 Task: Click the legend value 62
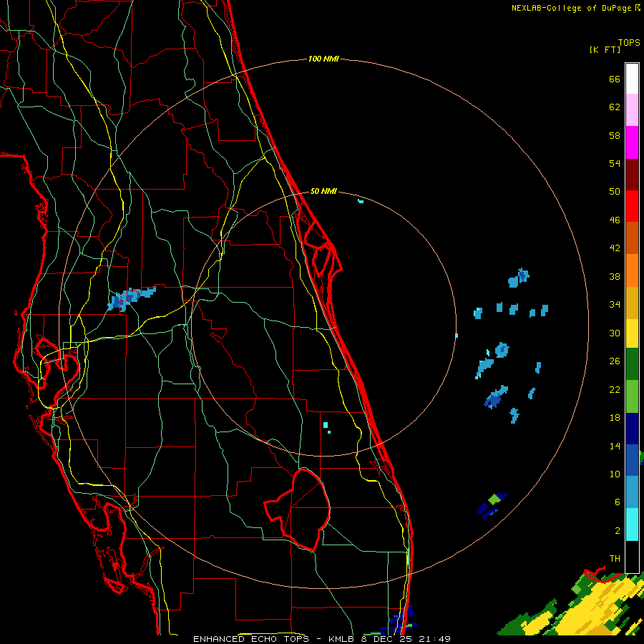point(615,107)
